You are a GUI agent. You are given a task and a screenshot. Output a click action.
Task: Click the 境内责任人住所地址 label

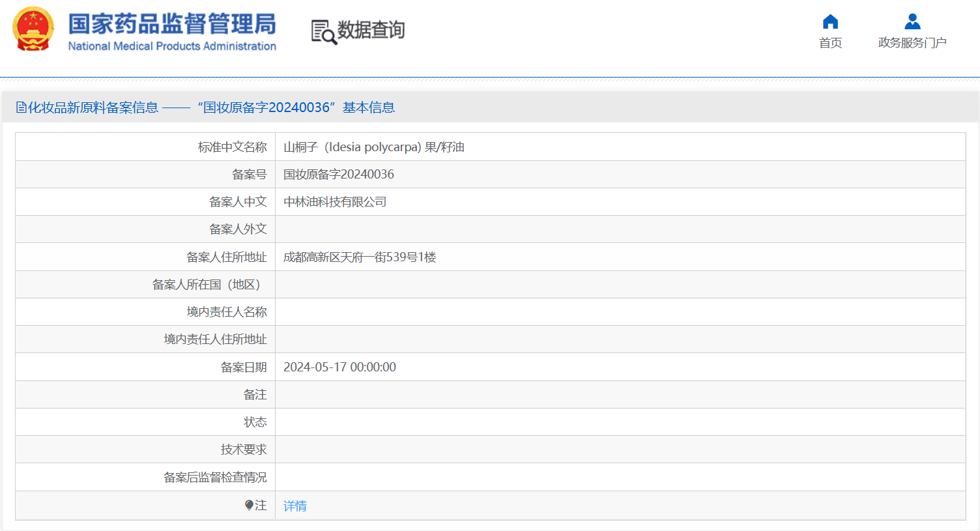(x=215, y=339)
